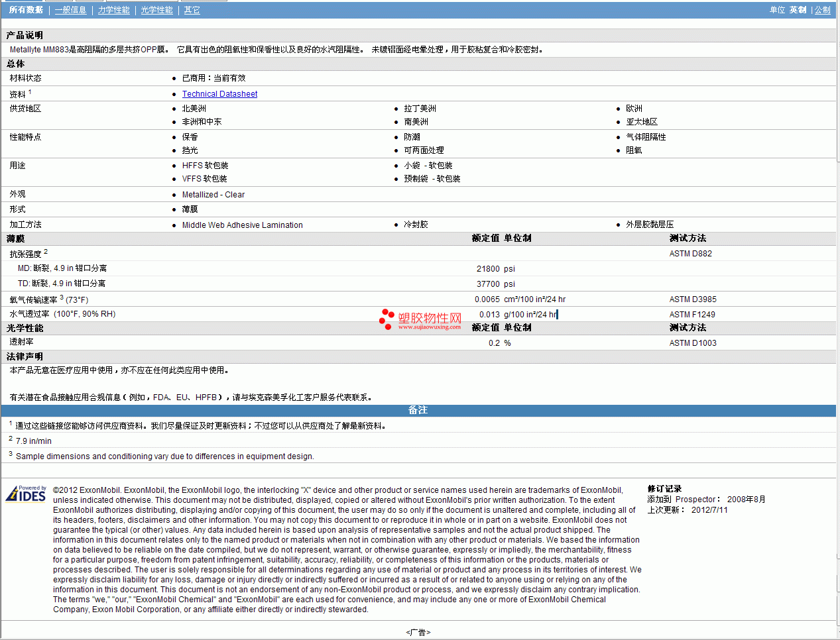Click the ASTM D882 test method
840x640 pixels.
tap(691, 254)
